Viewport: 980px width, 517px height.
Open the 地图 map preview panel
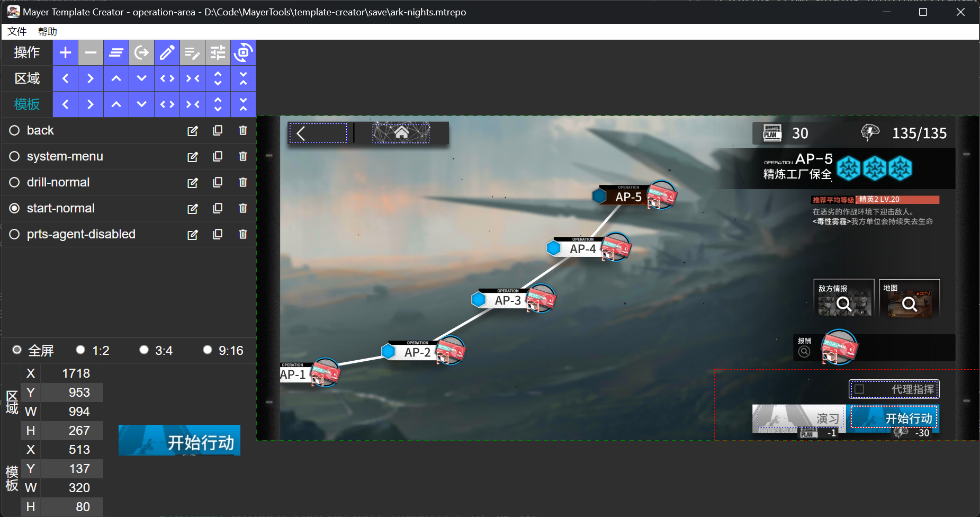tap(909, 298)
